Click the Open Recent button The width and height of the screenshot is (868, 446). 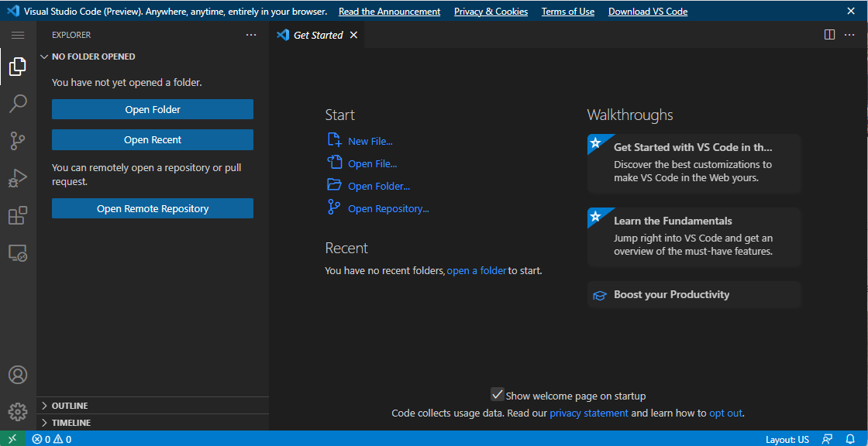(152, 140)
